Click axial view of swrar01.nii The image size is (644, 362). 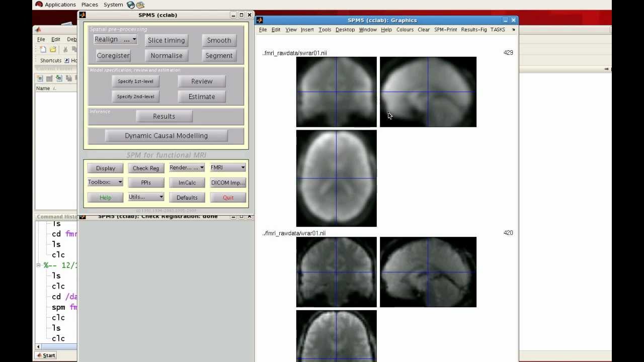point(336,178)
